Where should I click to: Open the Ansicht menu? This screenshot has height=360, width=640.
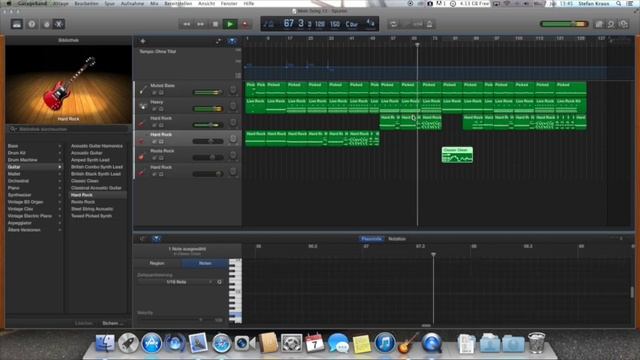[x=207, y=3]
